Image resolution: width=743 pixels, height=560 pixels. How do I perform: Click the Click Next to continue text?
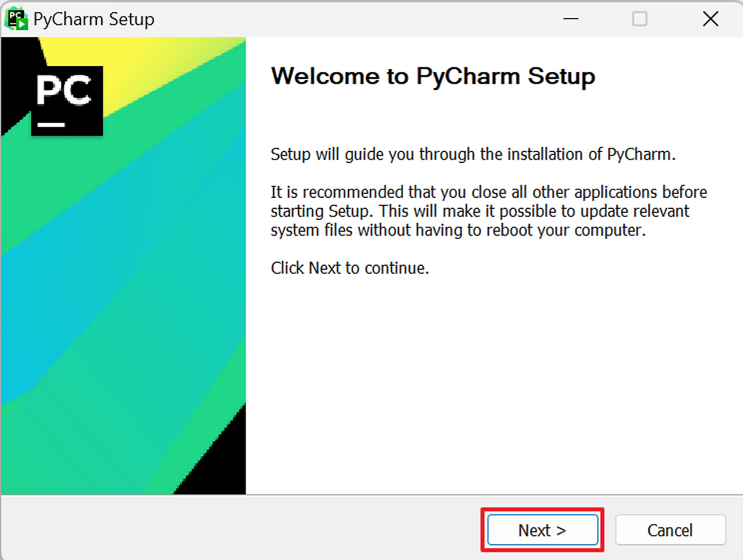tap(349, 268)
